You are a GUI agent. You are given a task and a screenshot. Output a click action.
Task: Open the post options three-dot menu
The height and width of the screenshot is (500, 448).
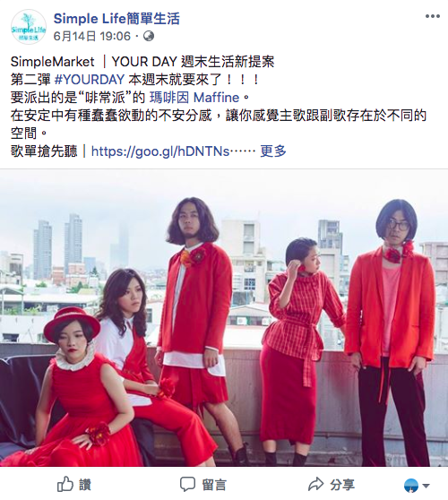pos(433,16)
